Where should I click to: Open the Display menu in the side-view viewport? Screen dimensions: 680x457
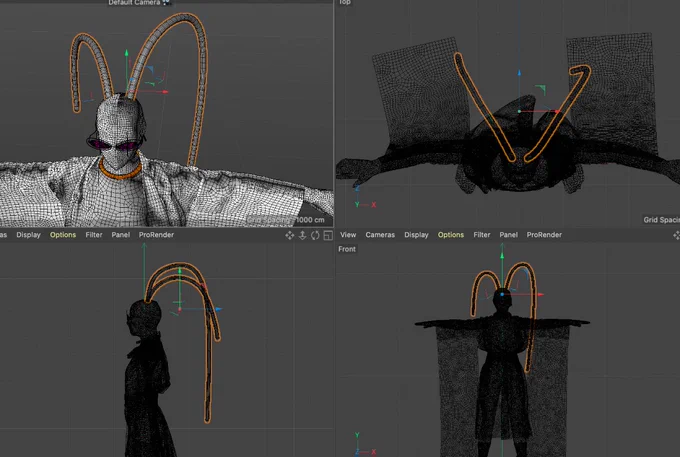click(28, 235)
